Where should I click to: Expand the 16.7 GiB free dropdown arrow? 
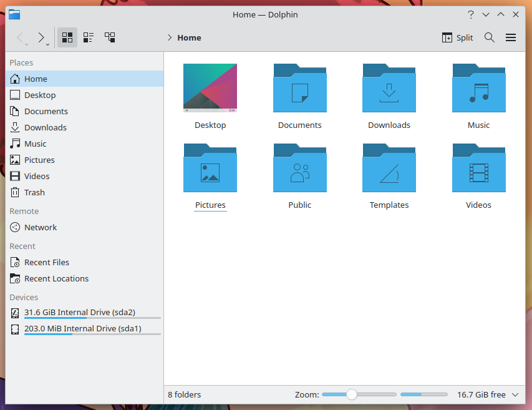click(x=515, y=395)
